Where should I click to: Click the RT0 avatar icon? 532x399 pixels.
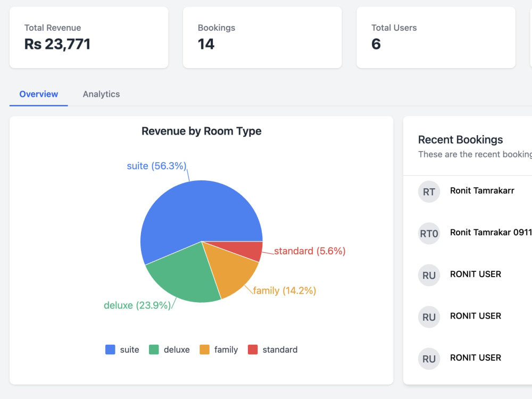429,234
